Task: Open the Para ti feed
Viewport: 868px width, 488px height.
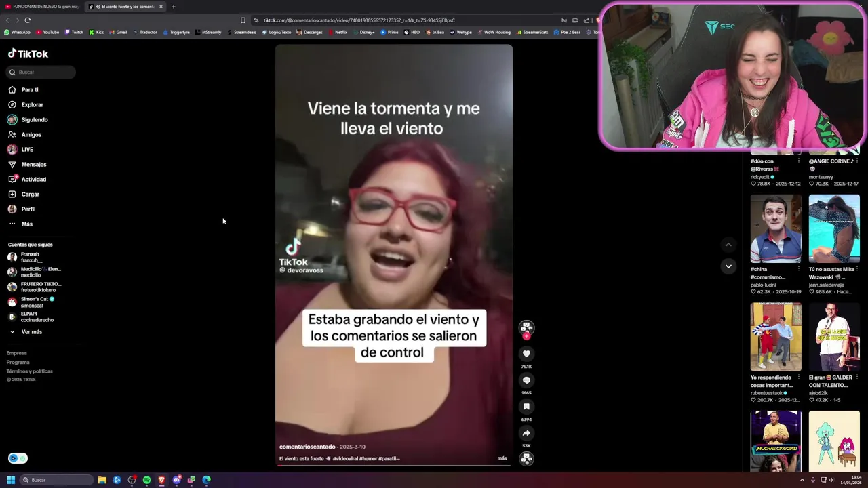Action: coord(23,89)
